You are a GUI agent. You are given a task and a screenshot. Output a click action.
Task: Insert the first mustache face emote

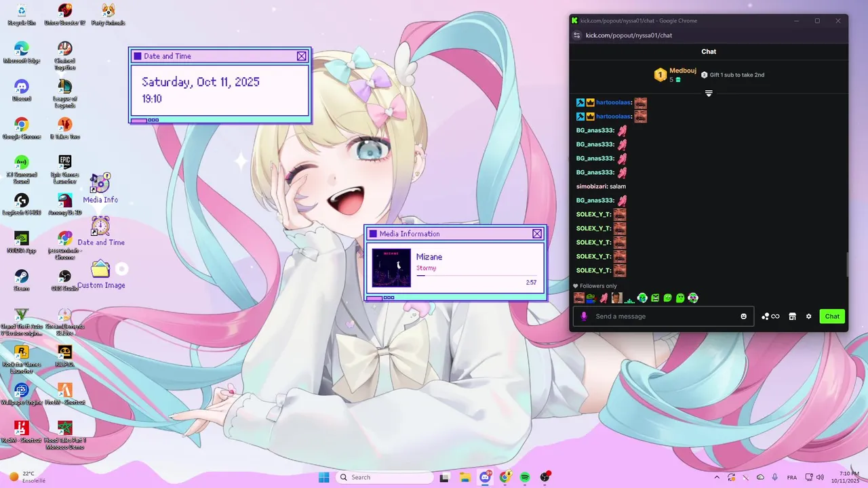point(579,298)
